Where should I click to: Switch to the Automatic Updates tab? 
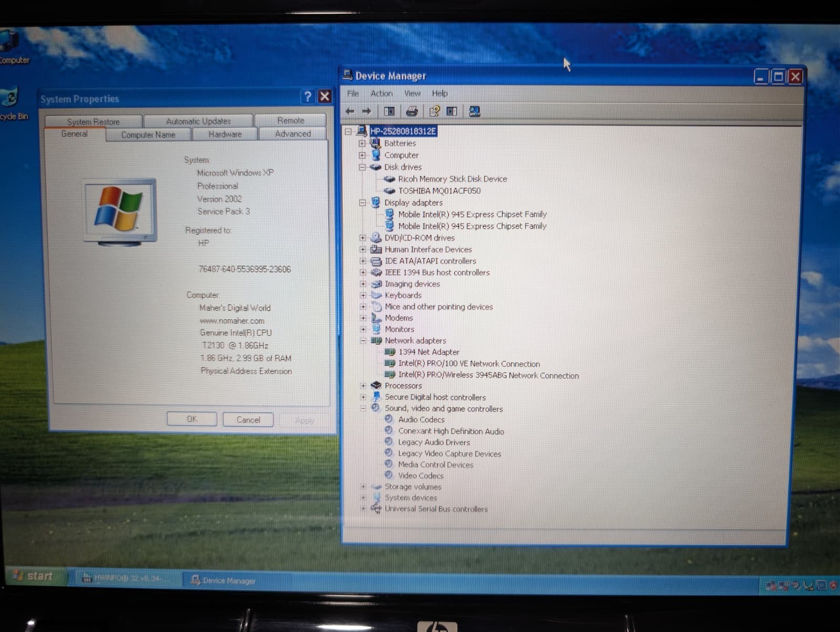pos(198,121)
